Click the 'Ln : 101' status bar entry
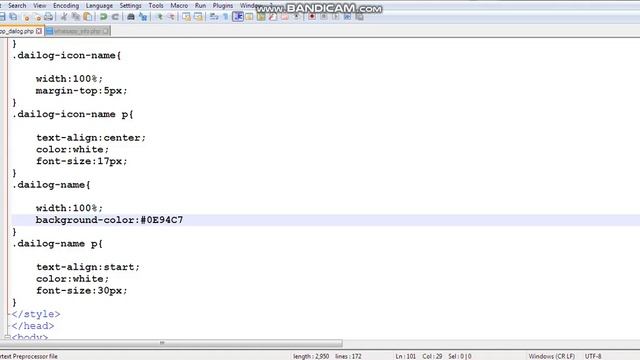The width and height of the screenshot is (640, 360). tap(405, 356)
